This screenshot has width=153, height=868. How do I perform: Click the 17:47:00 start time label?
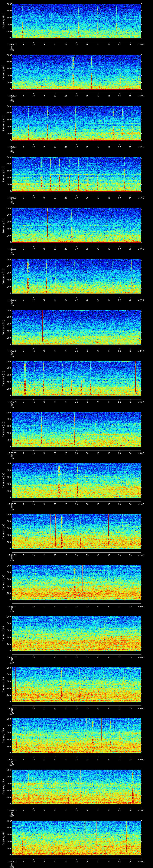pyautogui.click(x=12, y=861)
